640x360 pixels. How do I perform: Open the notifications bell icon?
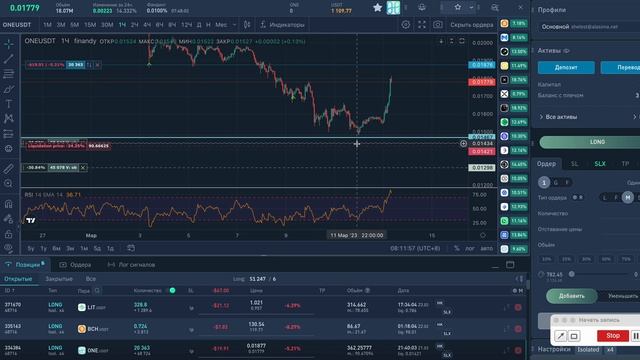coord(422,7)
